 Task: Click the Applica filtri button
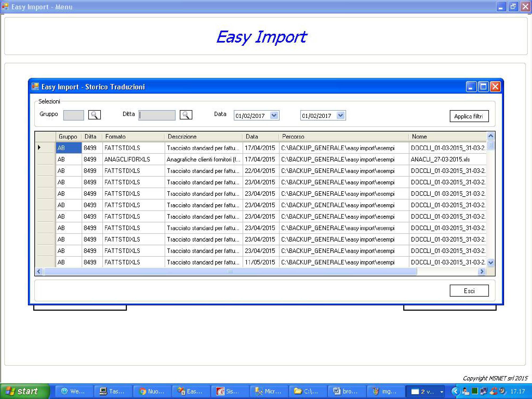(x=469, y=116)
